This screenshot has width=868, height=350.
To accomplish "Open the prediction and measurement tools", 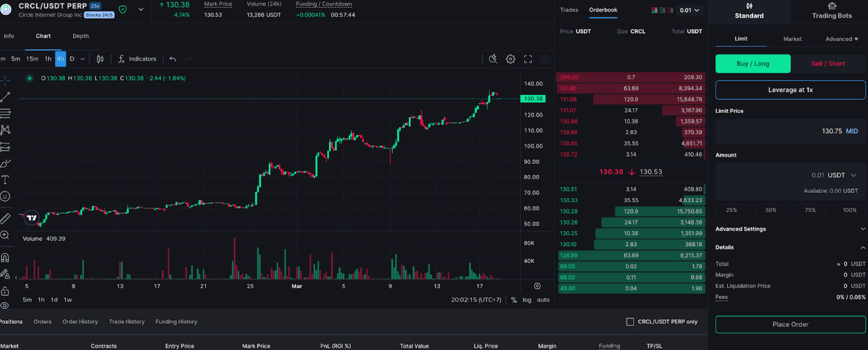I will pyautogui.click(x=5, y=146).
